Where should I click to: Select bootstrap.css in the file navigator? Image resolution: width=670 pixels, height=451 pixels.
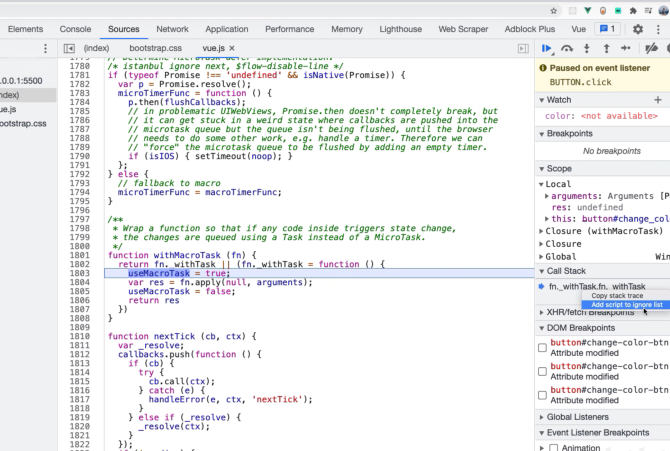[23, 124]
